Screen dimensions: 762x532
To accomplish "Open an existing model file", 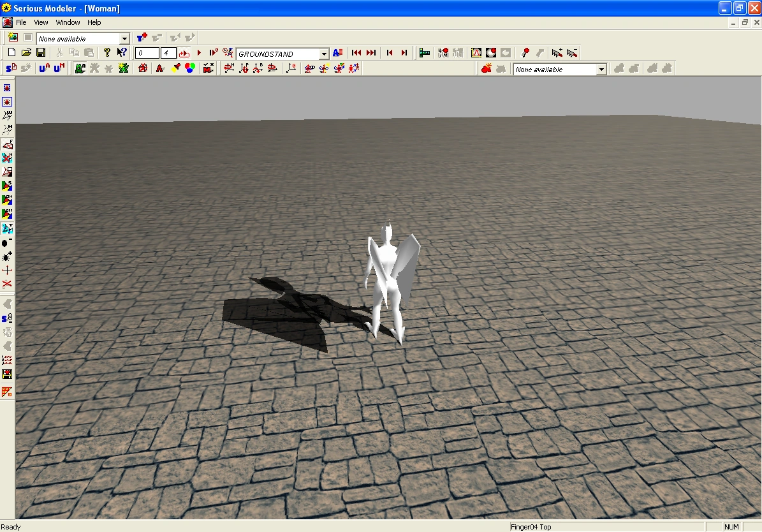I will pyautogui.click(x=27, y=53).
